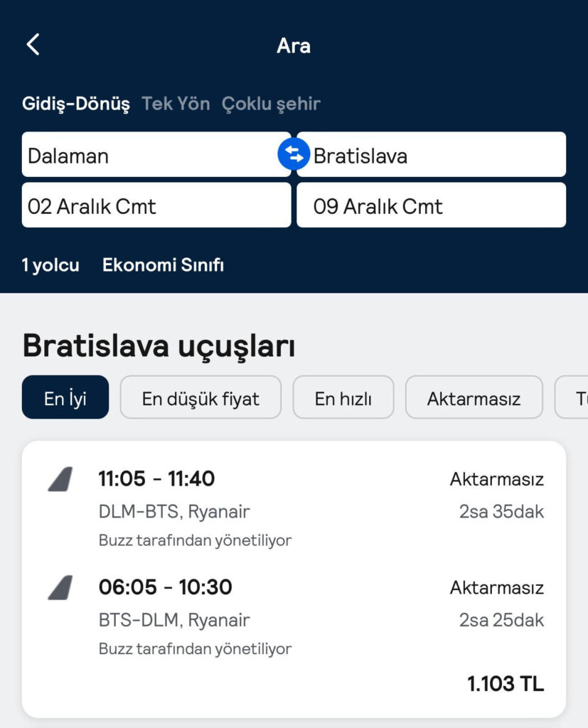Tap the outbound flight airline tail icon
The image size is (588, 728).
pos(60,481)
